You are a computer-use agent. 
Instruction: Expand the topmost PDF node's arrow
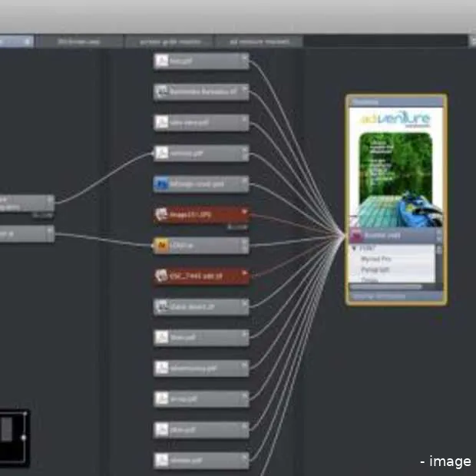(x=245, y=58)
